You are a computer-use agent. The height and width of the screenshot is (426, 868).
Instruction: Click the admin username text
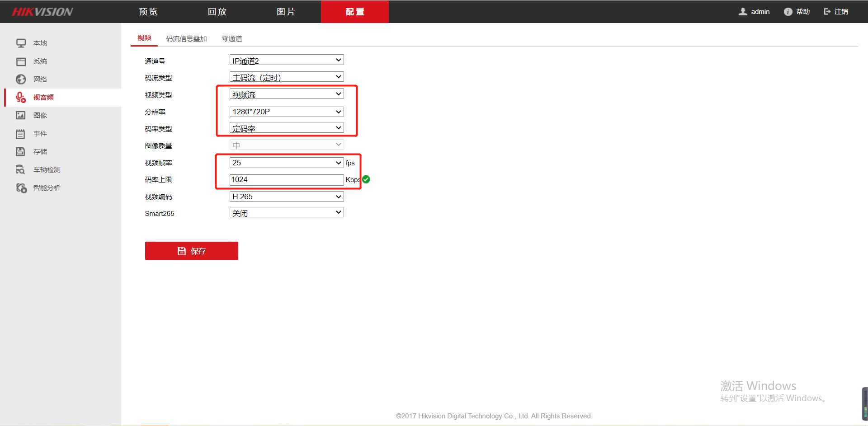tap(760, 12)
